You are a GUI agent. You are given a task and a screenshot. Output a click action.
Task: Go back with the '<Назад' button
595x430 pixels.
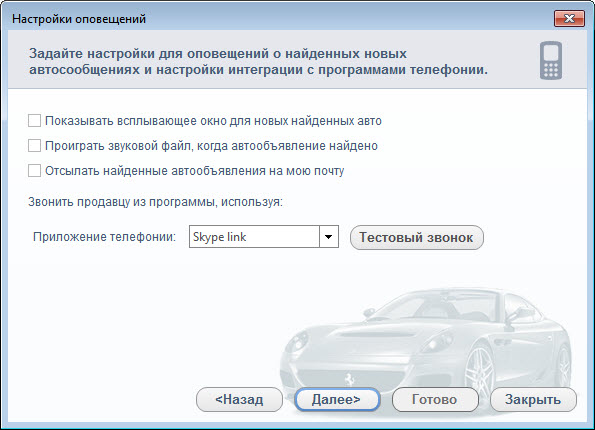pos(239,399)
